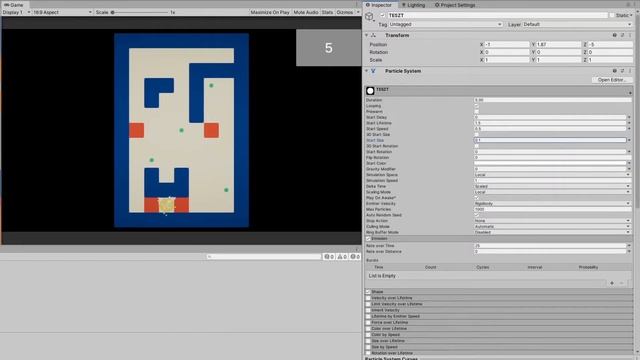Screen dimensions: 640x360
Task: Remove a burst with the minus icon
Action: (622, 283)
